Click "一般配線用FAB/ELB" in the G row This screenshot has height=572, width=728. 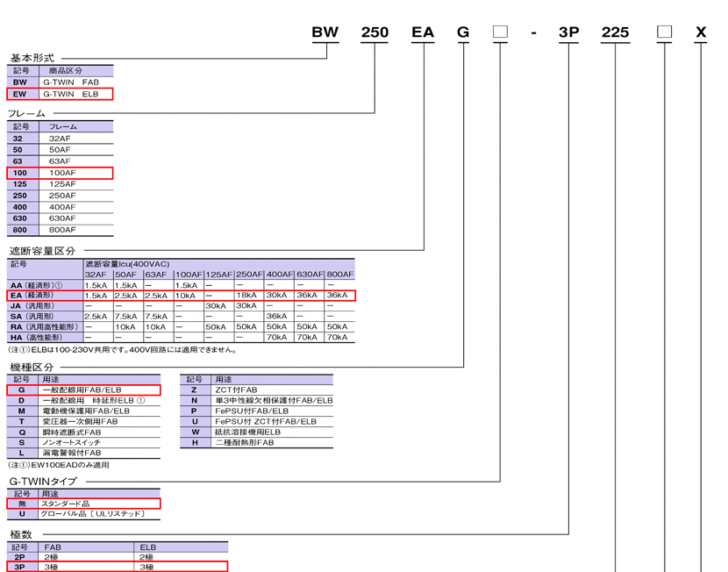click(82, 390)
